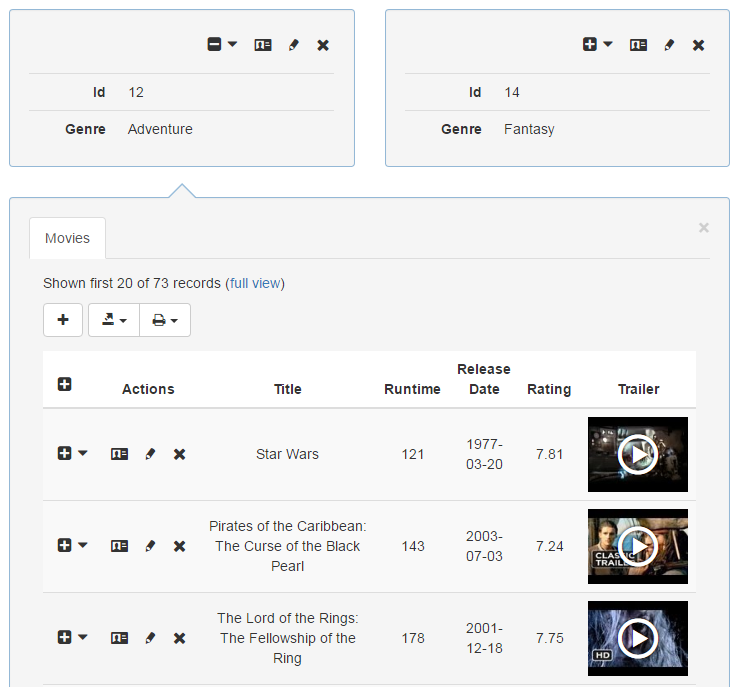The image size is (739, 687).
Task: Sort movies by Rating column header
Action: (549, 389)
